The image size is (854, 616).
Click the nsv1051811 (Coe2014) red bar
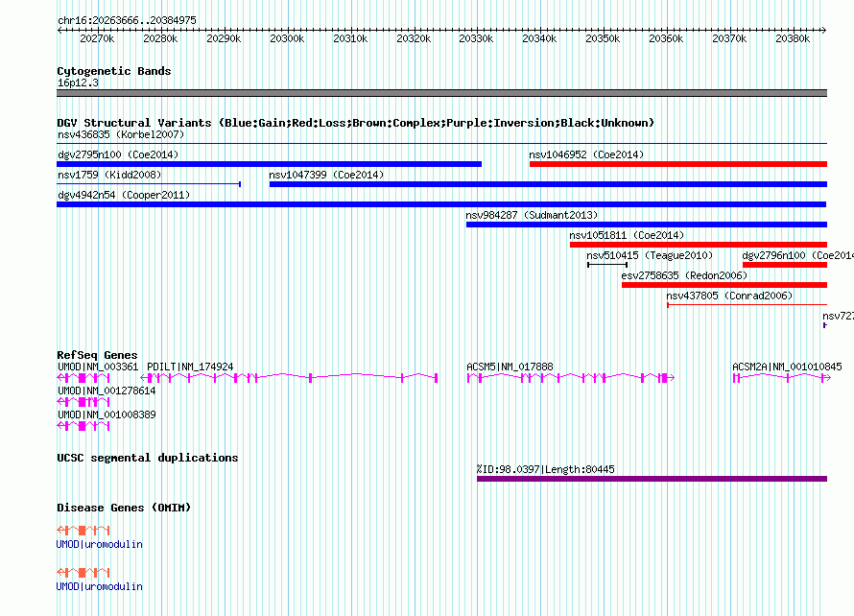(x=699, y=245)
